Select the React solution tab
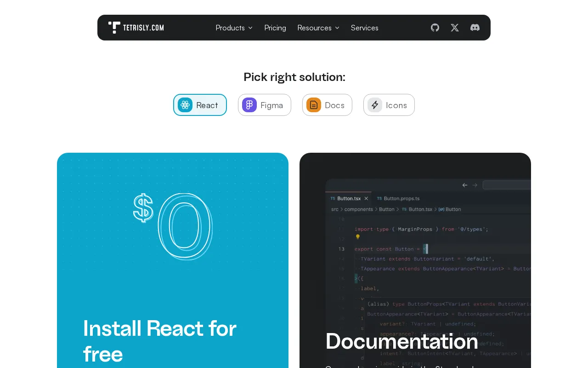588x368 pixels. pos(200,105)
